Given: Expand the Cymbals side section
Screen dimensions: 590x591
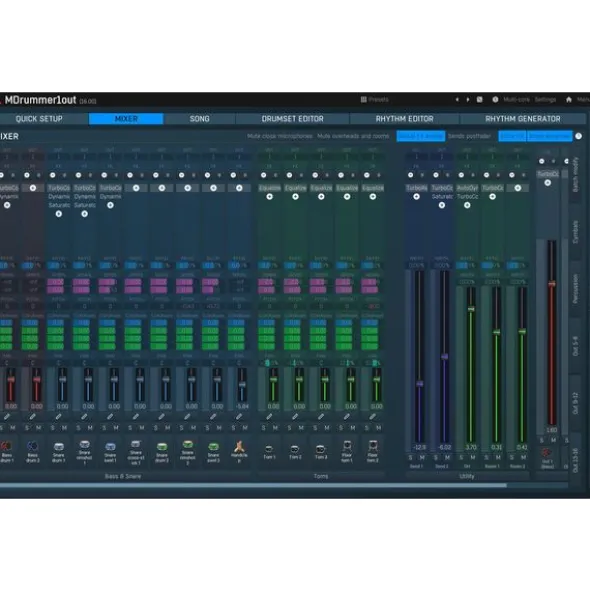Looking at the screenshot, I should pos(575,232).
